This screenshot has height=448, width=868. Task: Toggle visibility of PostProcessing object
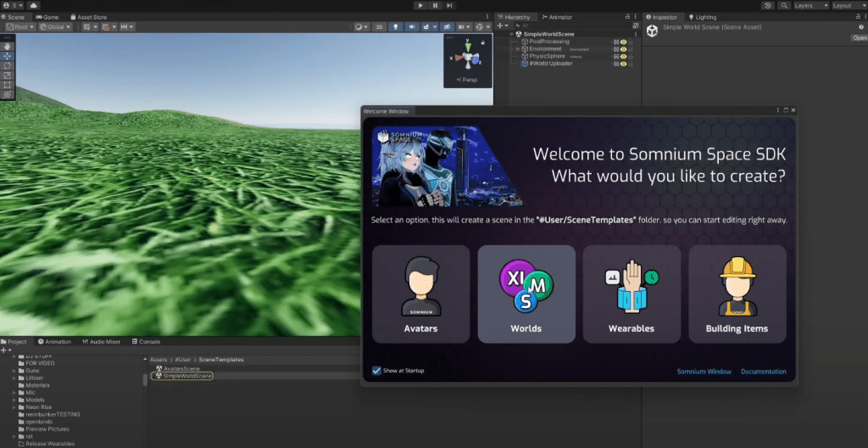click(623, 42)
